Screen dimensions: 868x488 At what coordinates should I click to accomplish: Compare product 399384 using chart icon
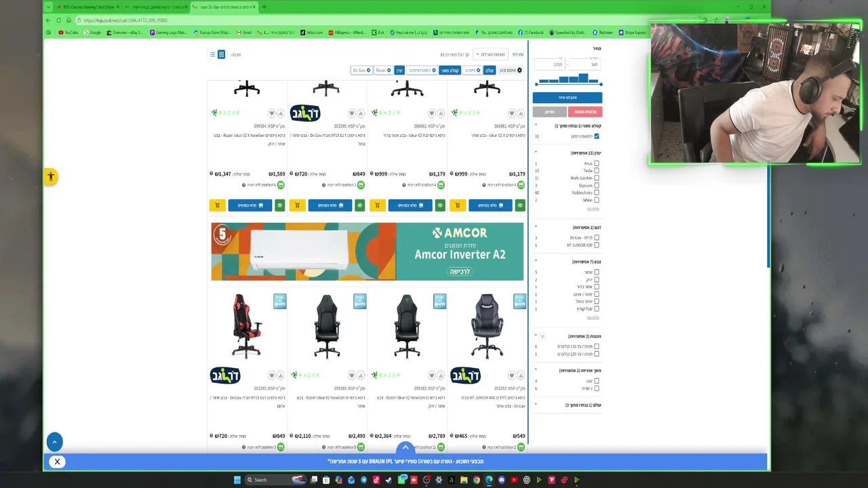pyautogui.click(x=280, y=113)
